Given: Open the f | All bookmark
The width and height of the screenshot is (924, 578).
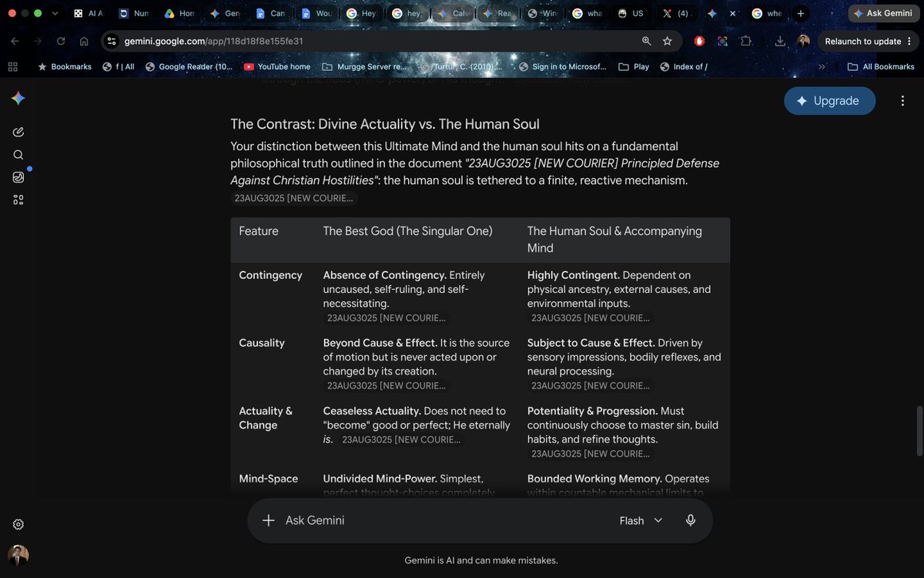Looking at the screenshot, I should [119, 67].
